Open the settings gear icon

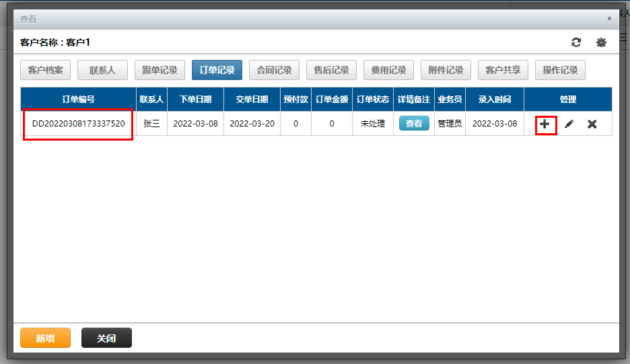coord(601,42)
